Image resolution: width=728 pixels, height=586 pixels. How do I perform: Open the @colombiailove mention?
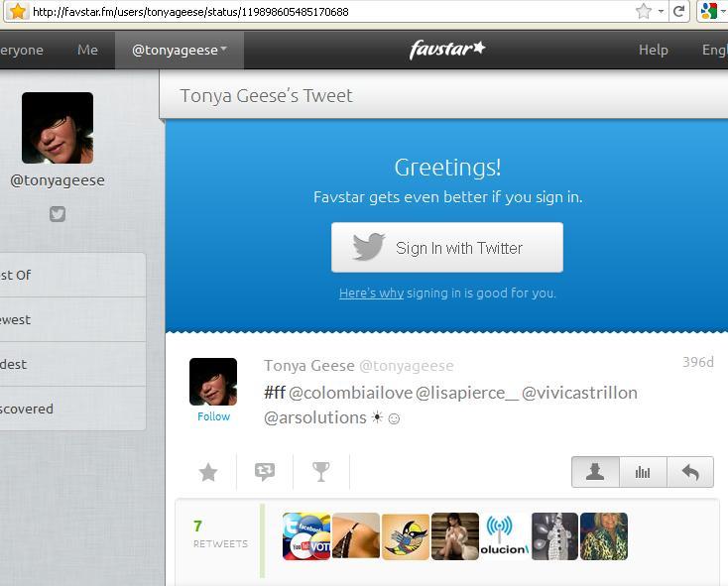click(x=350, y=393)
